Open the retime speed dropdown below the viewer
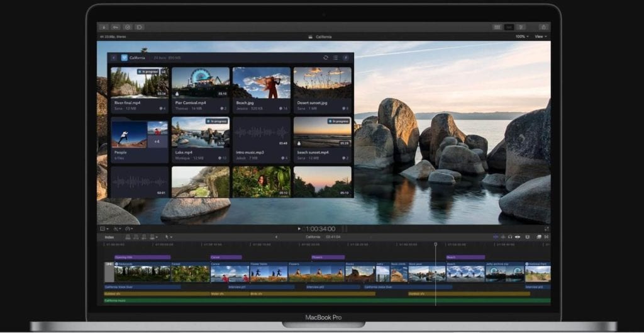 click(129, 229)
